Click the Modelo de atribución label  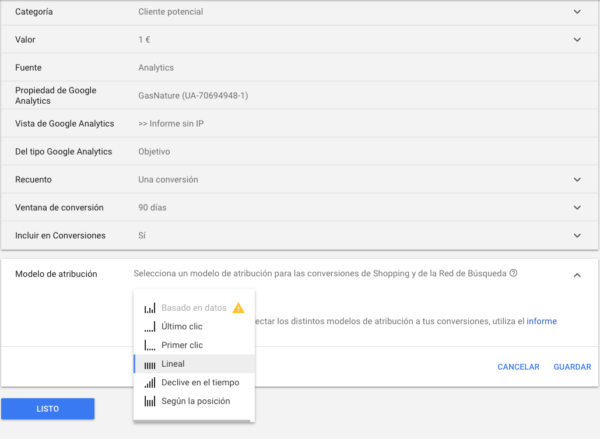coord(56,274)
